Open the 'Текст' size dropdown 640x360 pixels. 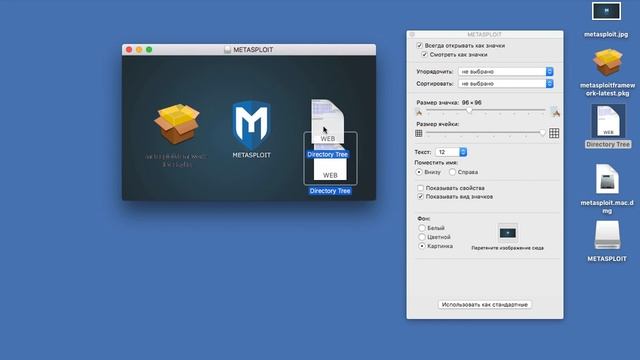click(451, 152)
